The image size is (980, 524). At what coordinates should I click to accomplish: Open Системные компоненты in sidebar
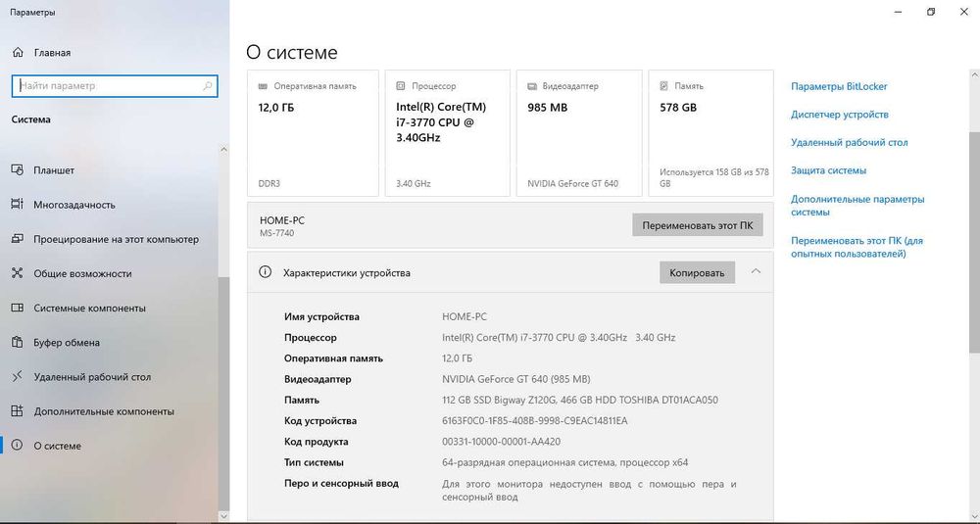click(110, 308)
